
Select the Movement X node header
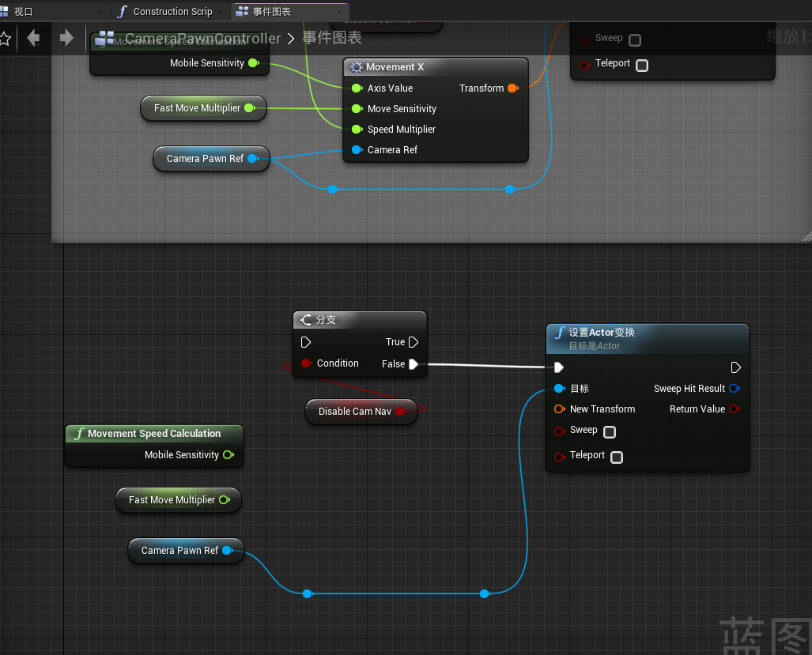pyautogui.click(x=435, y=66)
